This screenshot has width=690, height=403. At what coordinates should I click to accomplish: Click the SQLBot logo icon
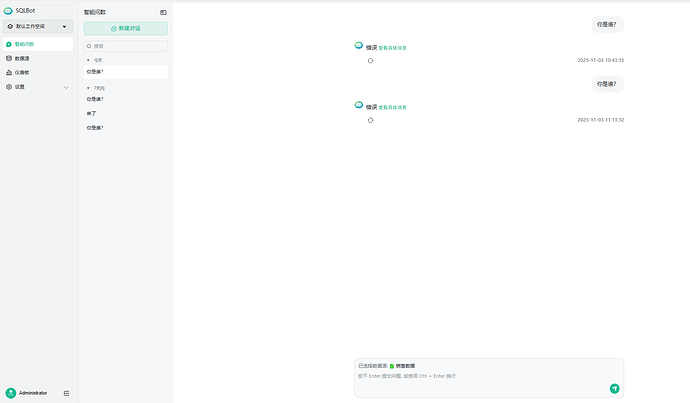tap(9, 11)
